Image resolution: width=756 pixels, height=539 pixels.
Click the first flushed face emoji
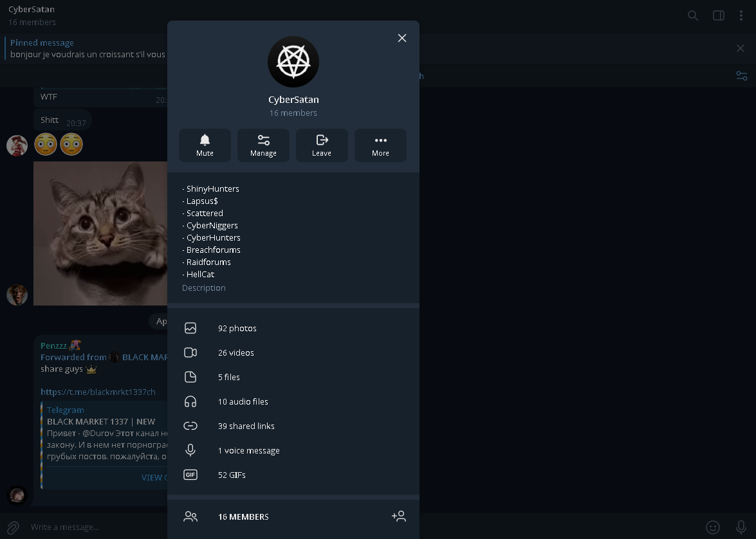tap(46, 144)
